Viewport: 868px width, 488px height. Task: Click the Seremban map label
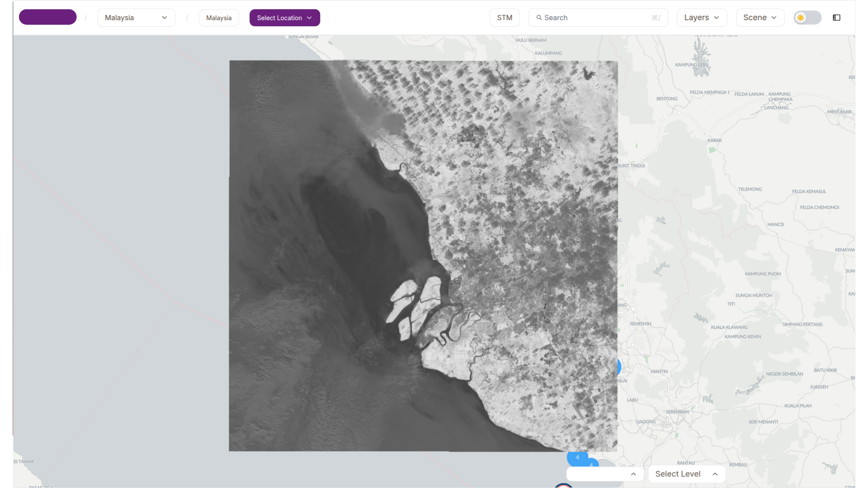pos(677,412)
